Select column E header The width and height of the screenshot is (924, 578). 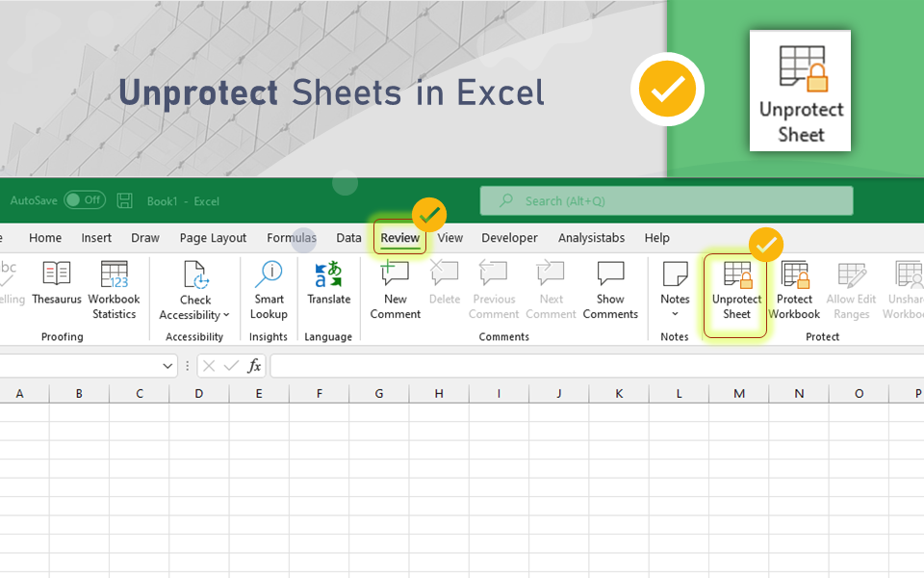pyautogui.click(x=259, y=393)
